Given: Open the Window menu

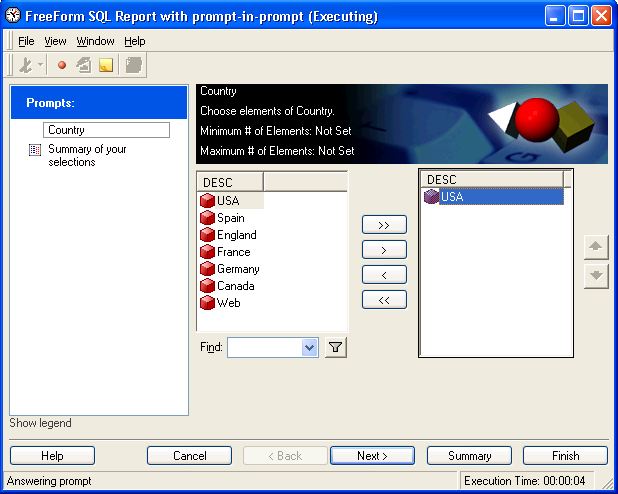Looking at the screenshot, I should [95, 41].
